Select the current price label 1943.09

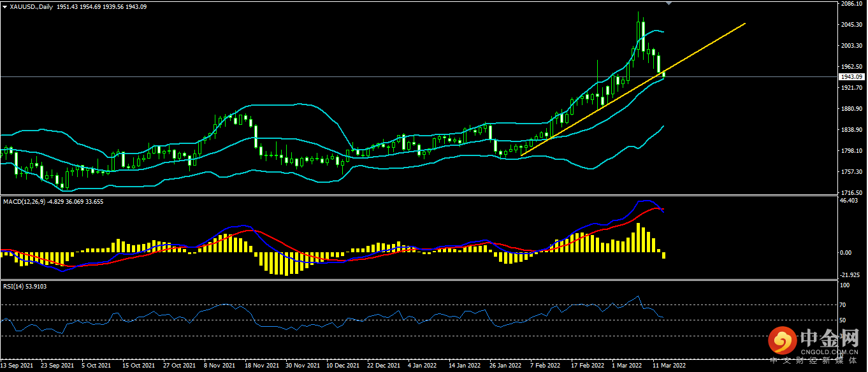851,76
